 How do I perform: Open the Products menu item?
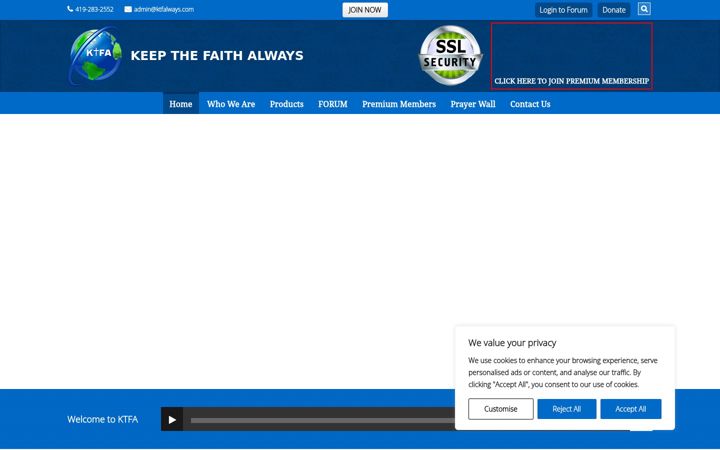pos(287,104)
